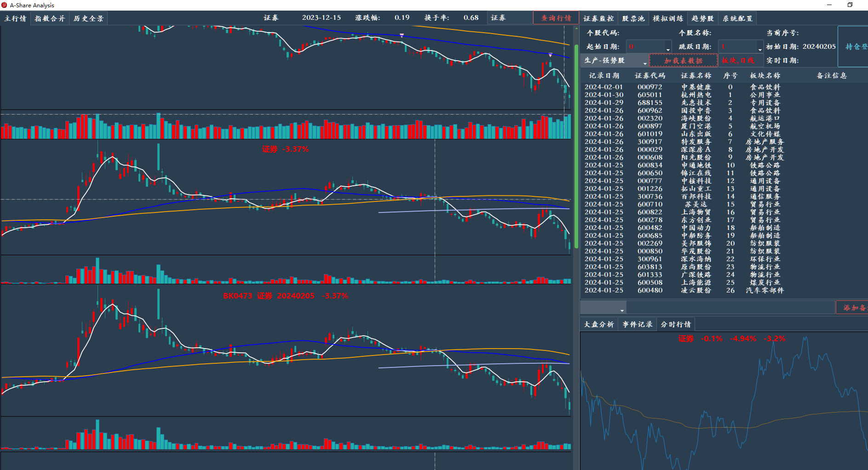
Task: Select the 000608 阳光股份 row
Action: pos(724,157)
